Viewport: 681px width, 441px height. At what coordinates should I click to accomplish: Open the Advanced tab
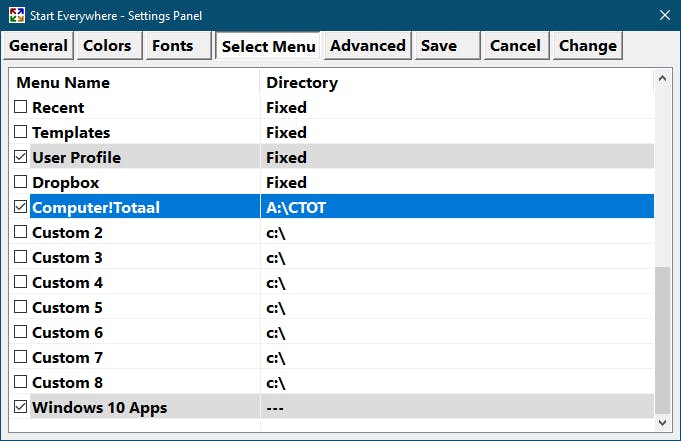368,46
